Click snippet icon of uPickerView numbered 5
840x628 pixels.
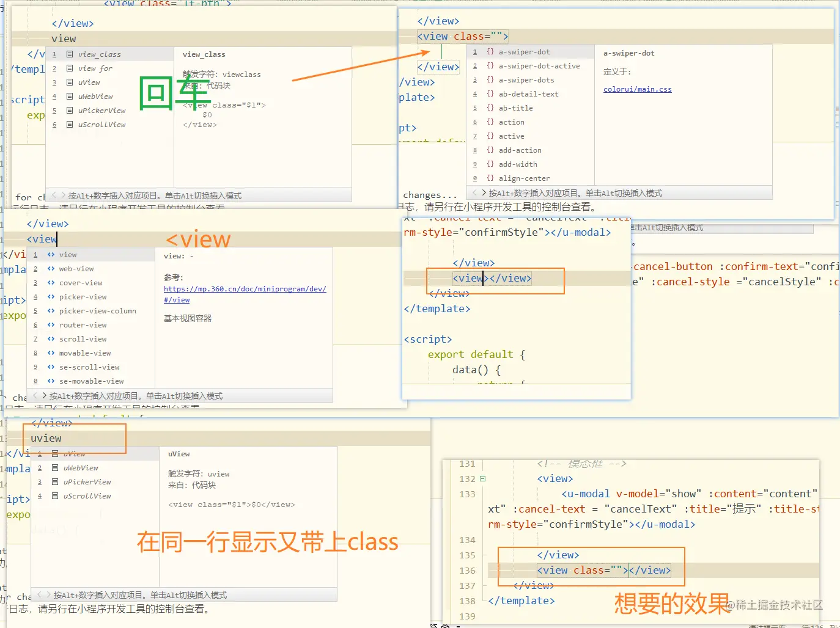[70, 111]
